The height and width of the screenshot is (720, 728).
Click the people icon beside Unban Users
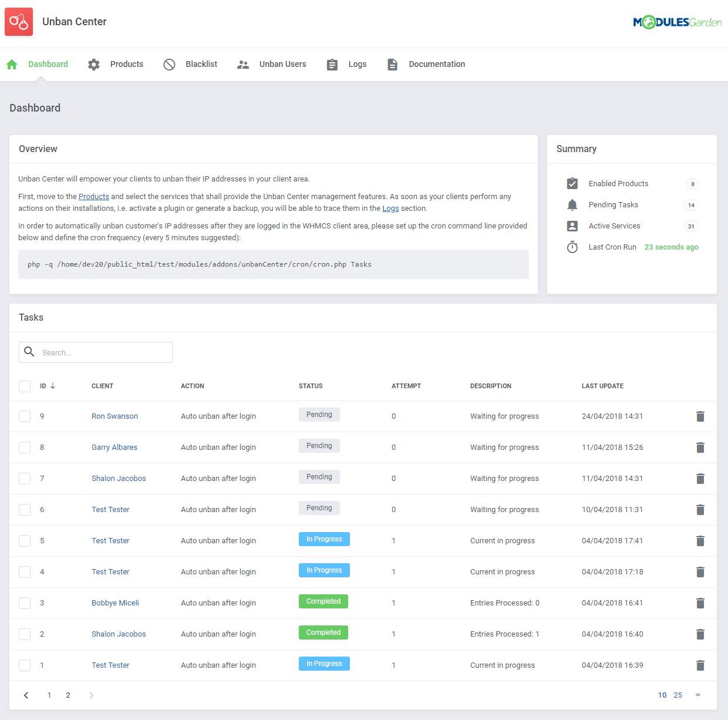tap(243, 65)
